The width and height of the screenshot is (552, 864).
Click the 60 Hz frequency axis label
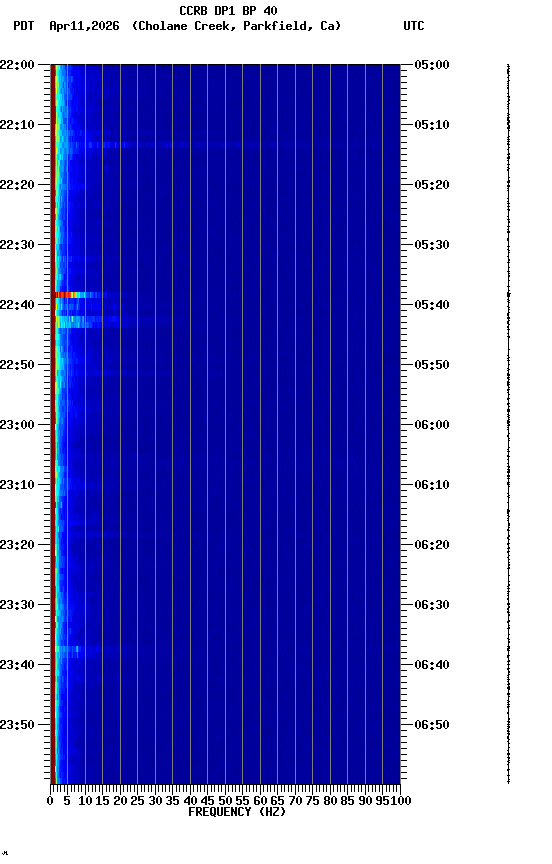click(260, 801)
